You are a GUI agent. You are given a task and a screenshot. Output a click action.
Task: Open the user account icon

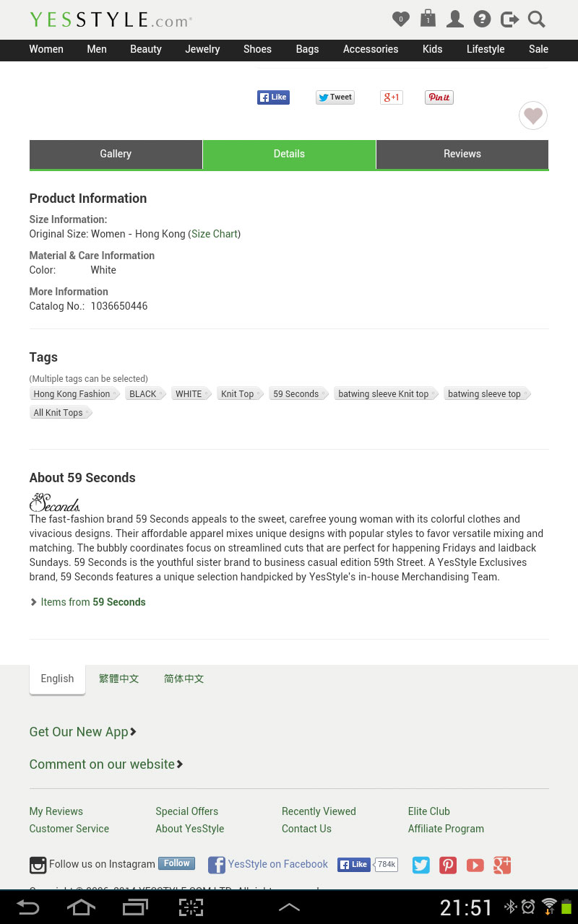tap(455, 19)
